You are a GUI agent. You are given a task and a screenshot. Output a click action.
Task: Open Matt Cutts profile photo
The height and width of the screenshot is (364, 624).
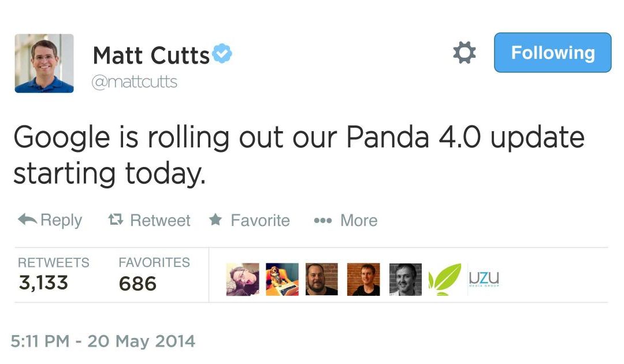click(44, 63)
